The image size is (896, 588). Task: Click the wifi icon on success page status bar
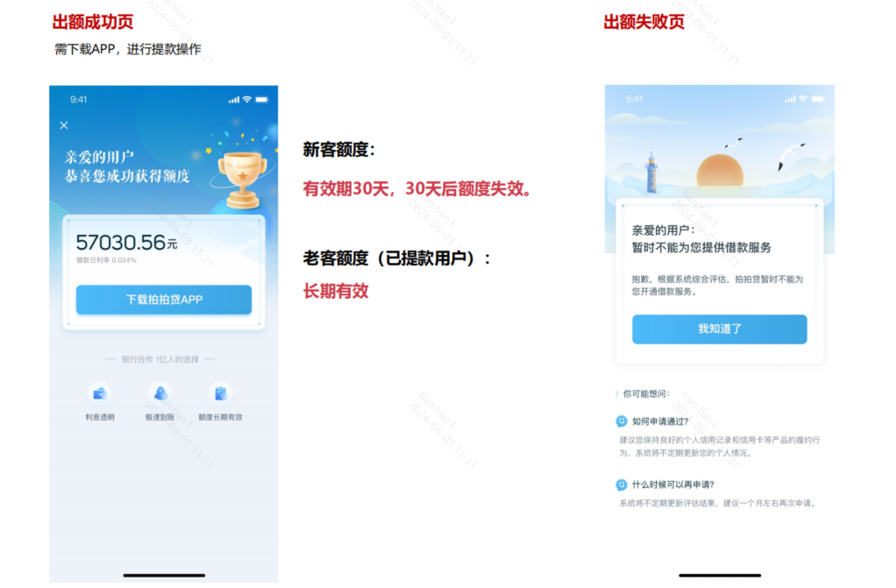[x=247, y=99]
